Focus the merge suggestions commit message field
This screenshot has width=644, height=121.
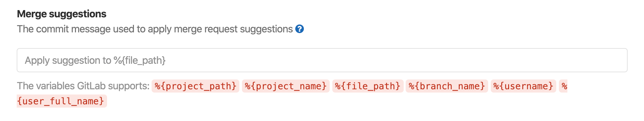point(322,60)
